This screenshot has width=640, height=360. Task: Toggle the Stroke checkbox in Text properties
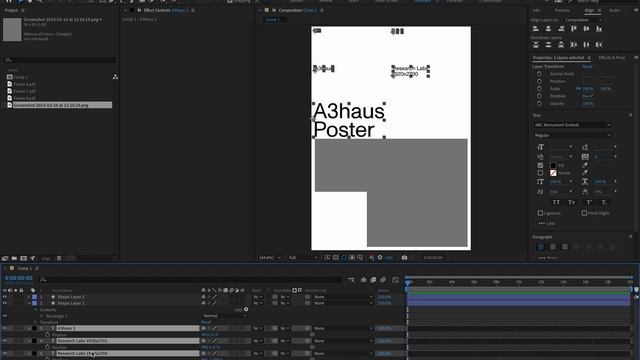pos(540,173)
